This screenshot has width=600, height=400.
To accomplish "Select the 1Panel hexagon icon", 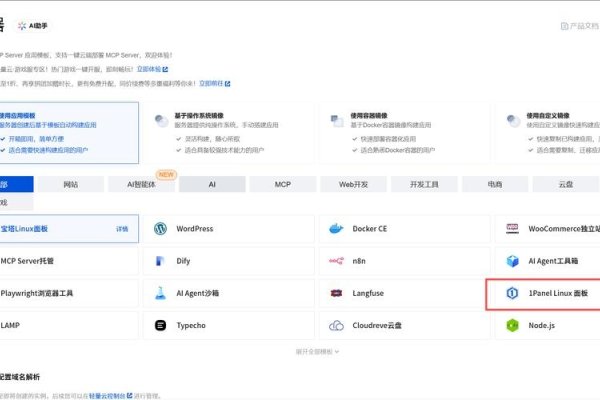I will point(512,293).
